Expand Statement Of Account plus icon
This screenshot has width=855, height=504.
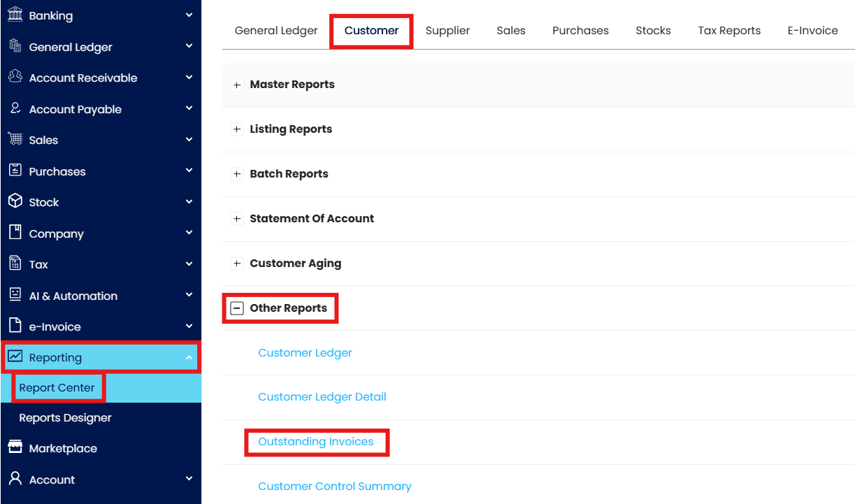tap(237, 219)
